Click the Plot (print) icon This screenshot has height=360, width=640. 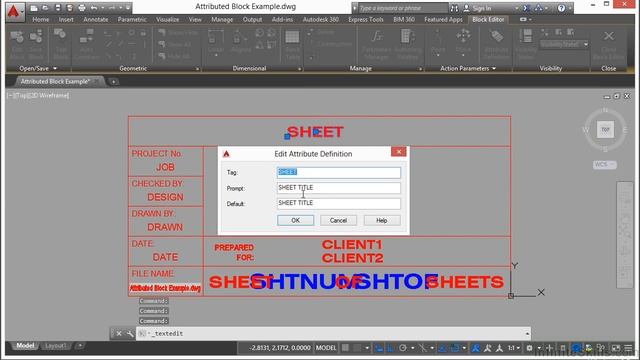tap(82, 8)
